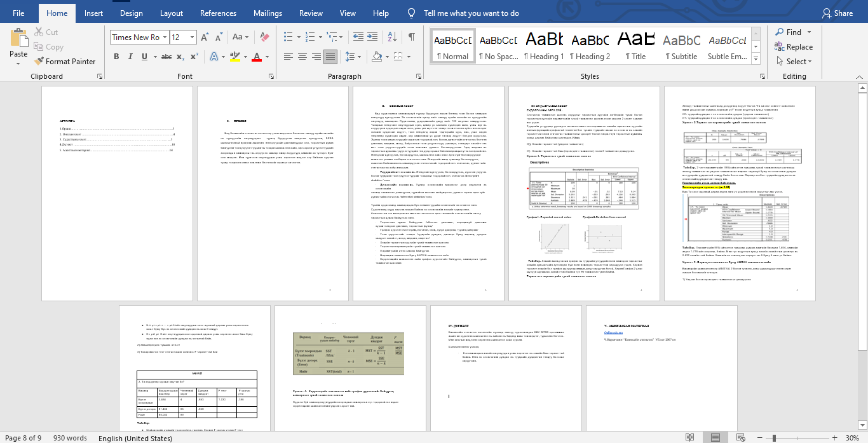Image resolution: width=868 pixels, height=443 pixels.
Task: Click the Share button
Action: 837,13
